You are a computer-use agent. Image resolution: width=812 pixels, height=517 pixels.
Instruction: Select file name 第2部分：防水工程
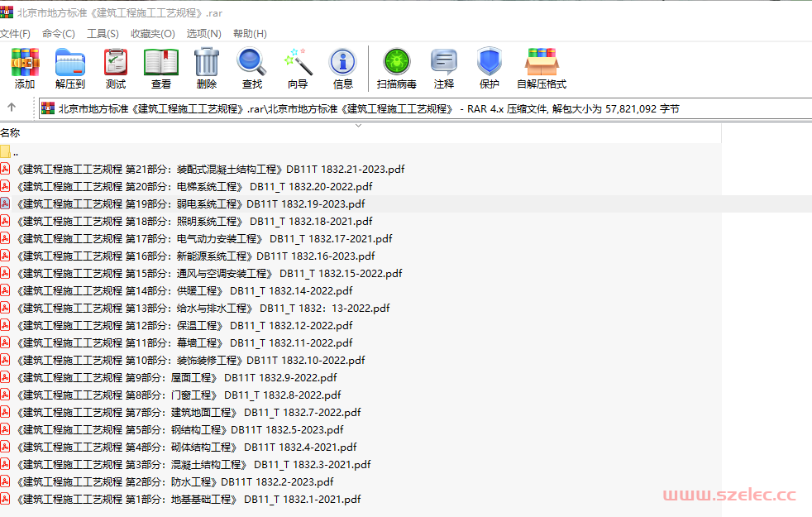[175, 481]
